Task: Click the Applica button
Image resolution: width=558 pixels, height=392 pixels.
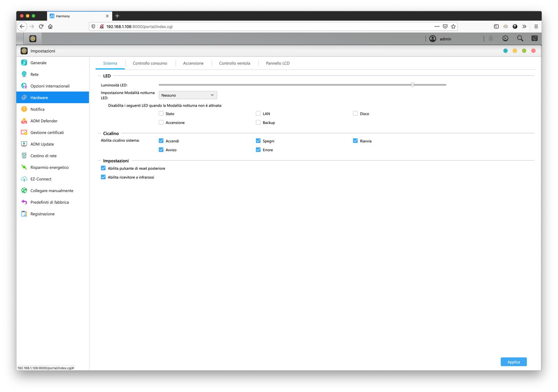Action: pos(513,362)
